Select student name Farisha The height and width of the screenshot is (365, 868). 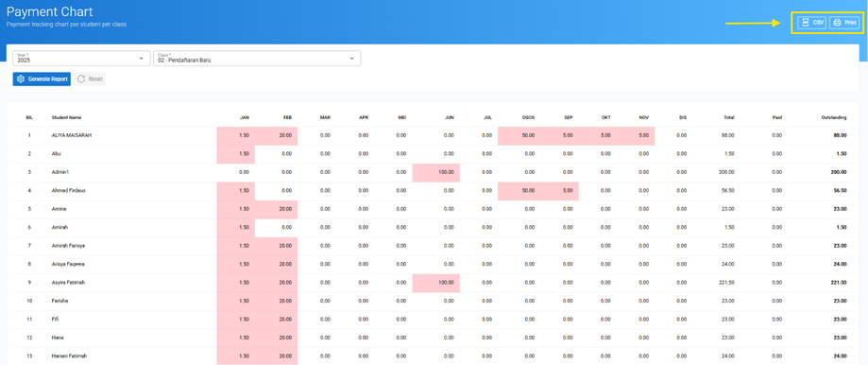coord(60,301)
